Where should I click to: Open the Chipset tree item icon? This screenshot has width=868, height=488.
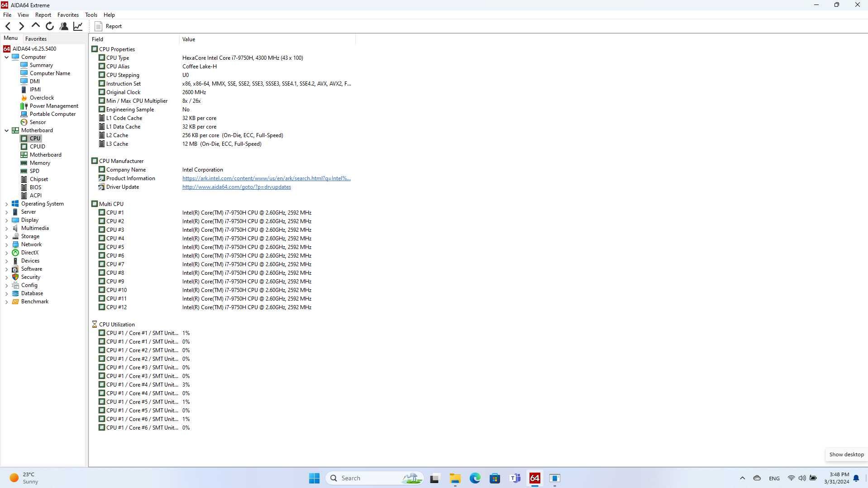click(x=24, y=179)
